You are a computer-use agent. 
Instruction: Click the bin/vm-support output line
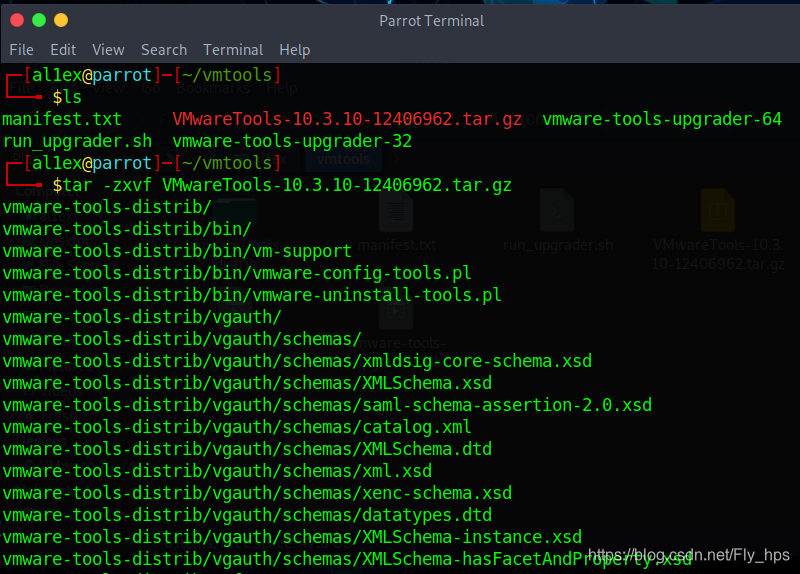click(177, 251)
